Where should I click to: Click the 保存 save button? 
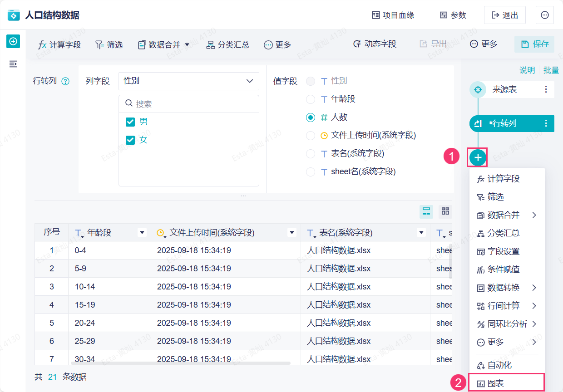(x=534, y=44)
